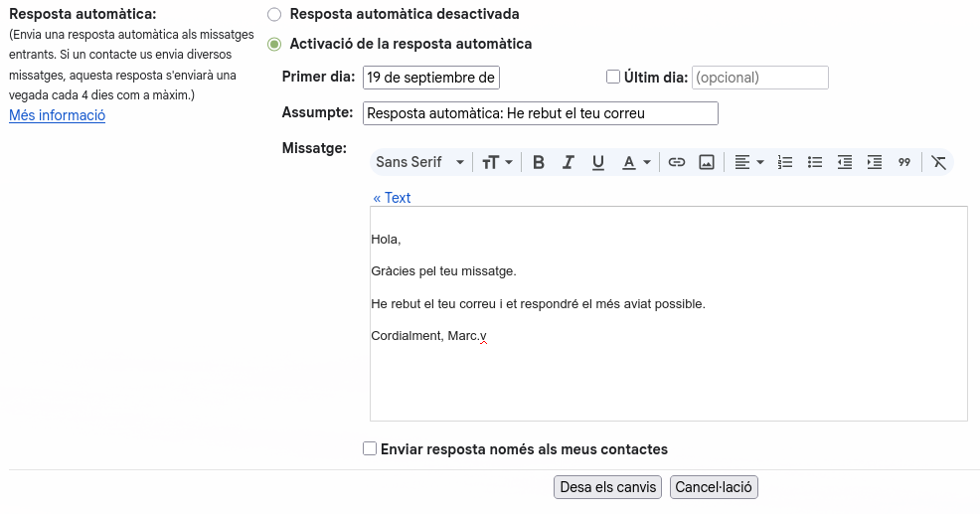Click inside the 'Assumpte' subject field

[x=540, y=113]
